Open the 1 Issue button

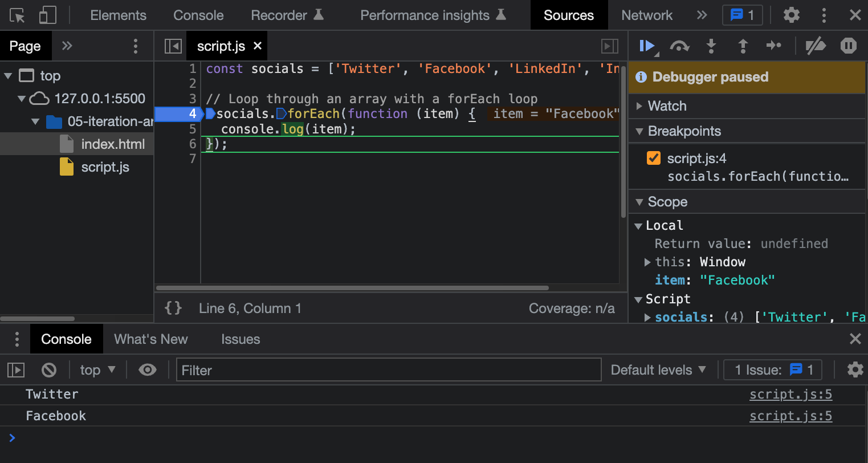point(772,369)
